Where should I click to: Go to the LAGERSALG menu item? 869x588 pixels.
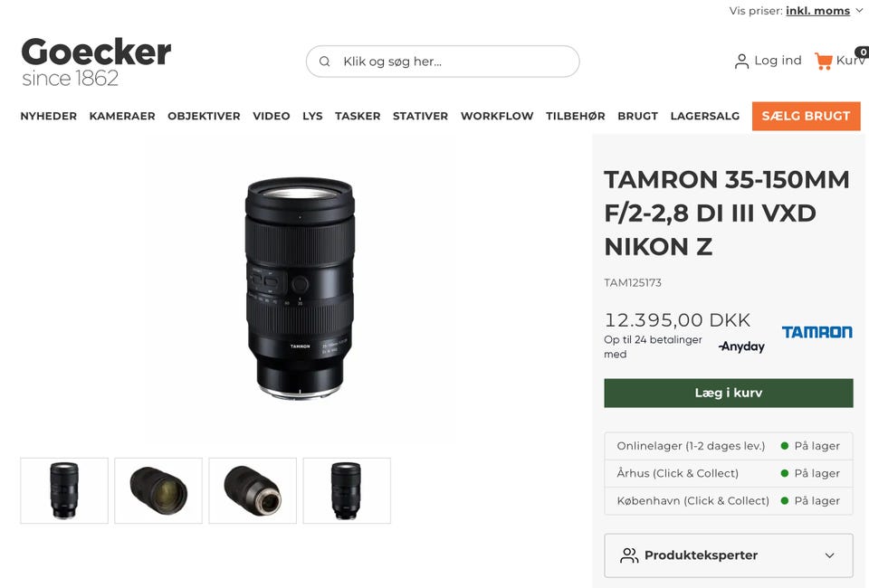(x=705, y=117)
